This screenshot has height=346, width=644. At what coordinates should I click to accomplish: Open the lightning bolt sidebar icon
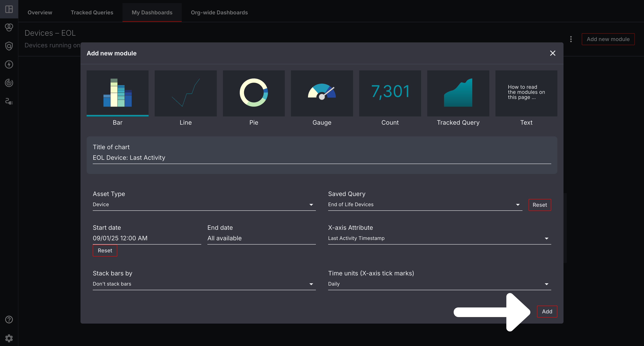click(x=9, y=65)
